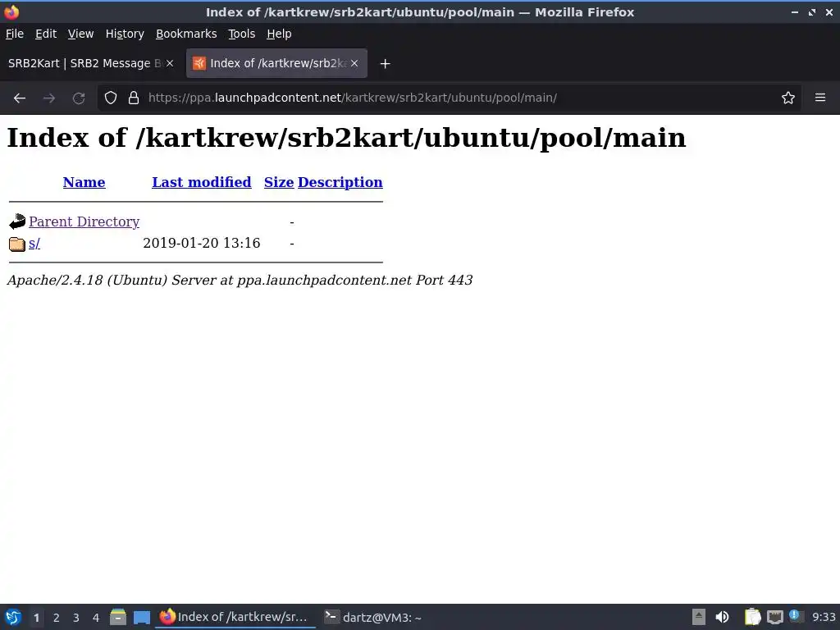Click the Apache/2.4.18 server footer text
840x630 pixels.
tap(240, 281)
